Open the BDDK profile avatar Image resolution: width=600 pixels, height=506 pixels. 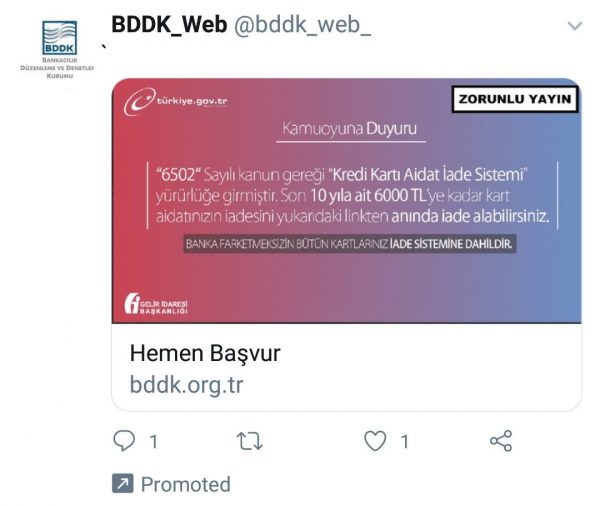(59, 38)
